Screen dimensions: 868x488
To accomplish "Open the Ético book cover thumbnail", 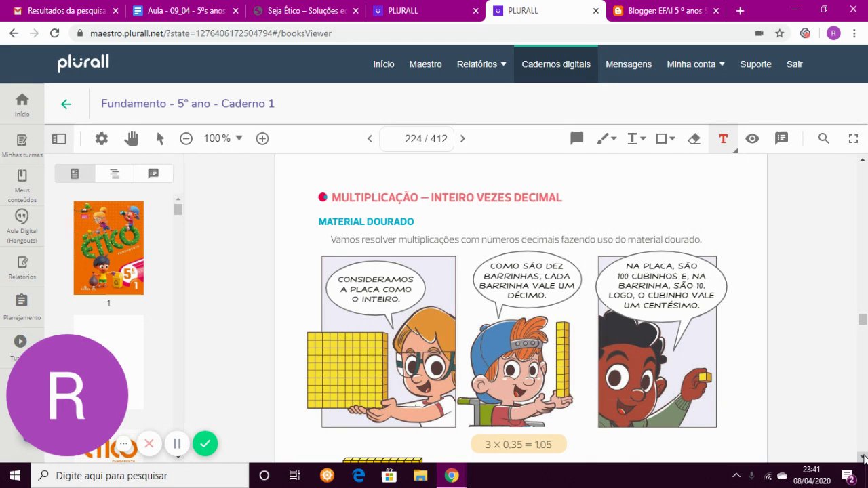I will tap(108, 248).
